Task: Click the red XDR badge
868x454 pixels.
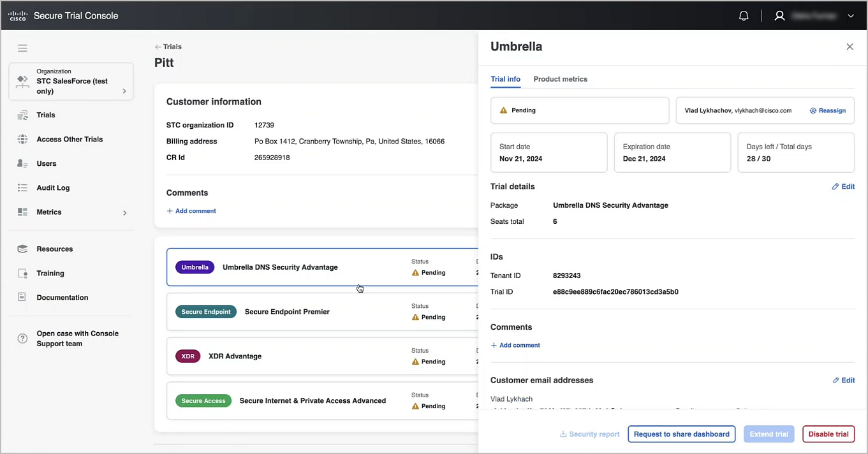Action: point(188,356)
